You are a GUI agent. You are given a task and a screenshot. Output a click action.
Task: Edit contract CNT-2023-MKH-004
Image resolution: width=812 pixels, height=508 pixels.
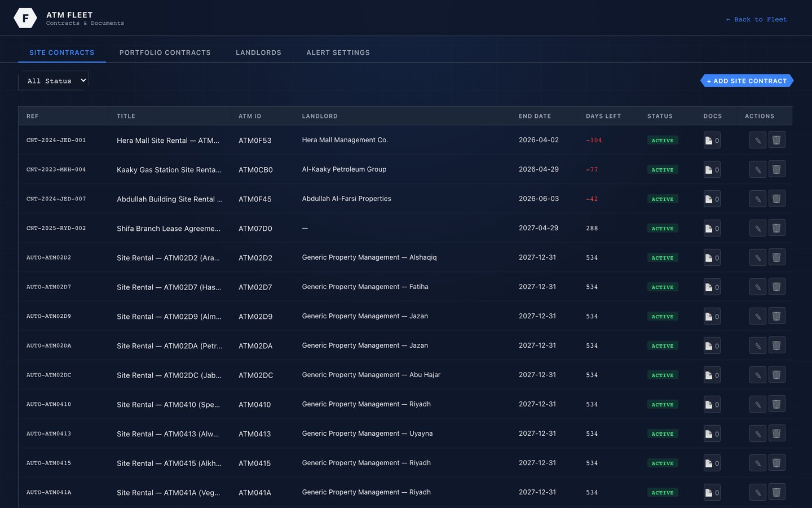coord(758,169)
